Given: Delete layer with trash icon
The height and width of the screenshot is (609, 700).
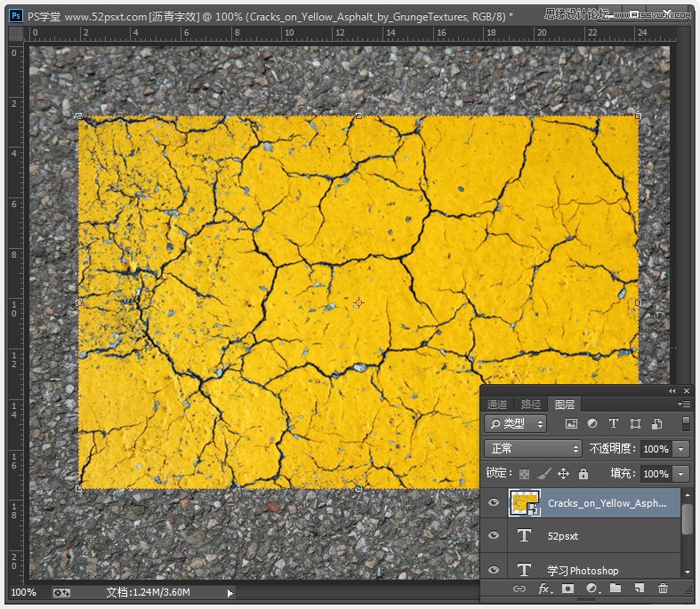Looking at the screenshot, I should [x=663, y=589].
